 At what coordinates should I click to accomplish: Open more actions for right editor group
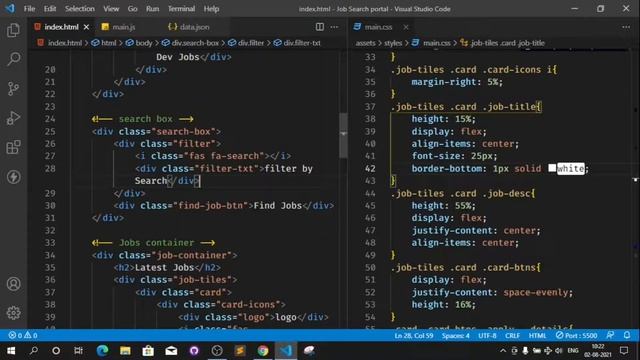(x=626, y=27)
